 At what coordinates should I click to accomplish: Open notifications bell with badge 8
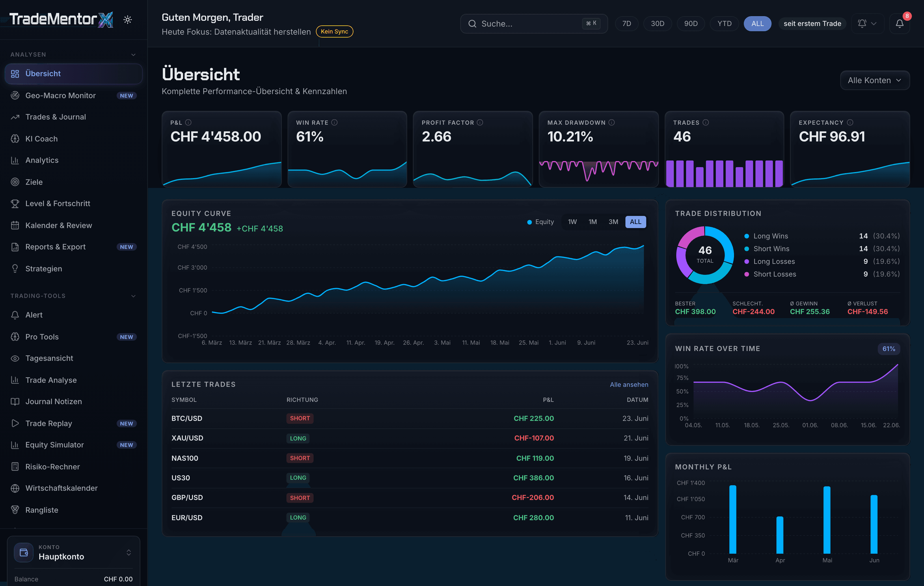click(899, 24)
